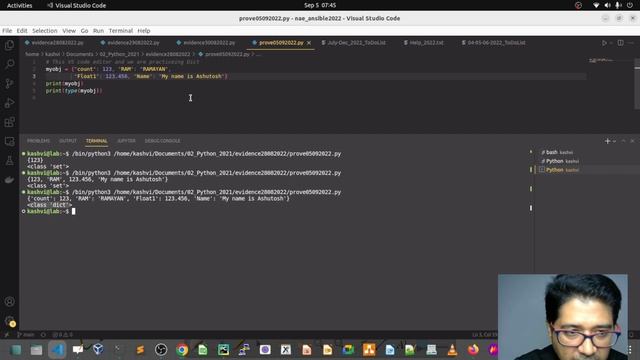This screenshot has height=360, width=640.
Task: Launch OBS Studio from the dock
Action: (x=161, y=350)
